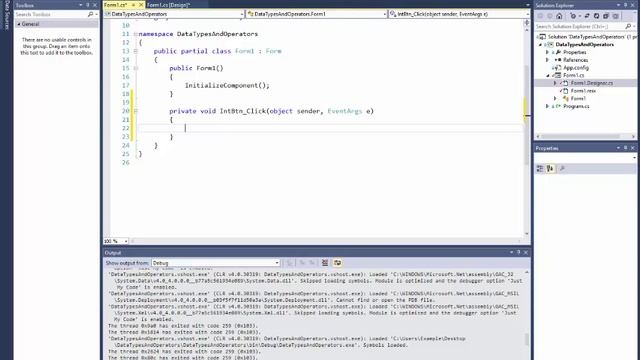
Task: Click the search magnifier in Solution Explorer
Action: click(628, 26)
